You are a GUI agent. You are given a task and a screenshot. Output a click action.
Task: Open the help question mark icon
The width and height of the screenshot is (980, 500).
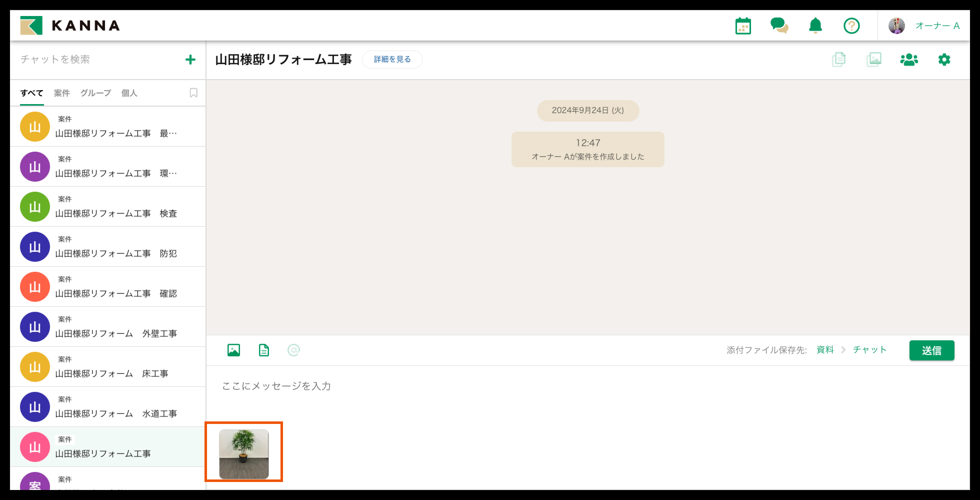pyautogui.click(x=851, y=26)
